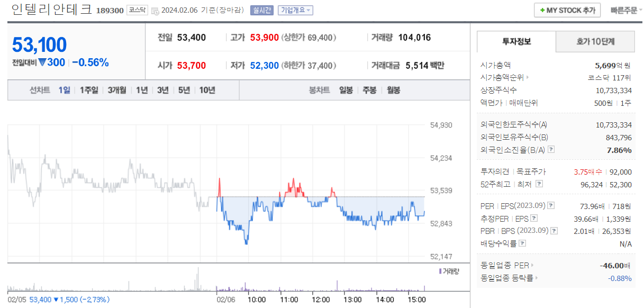
Task: Click the help icon next to 외국인소진율(B/A)
Action: [551, 150]
